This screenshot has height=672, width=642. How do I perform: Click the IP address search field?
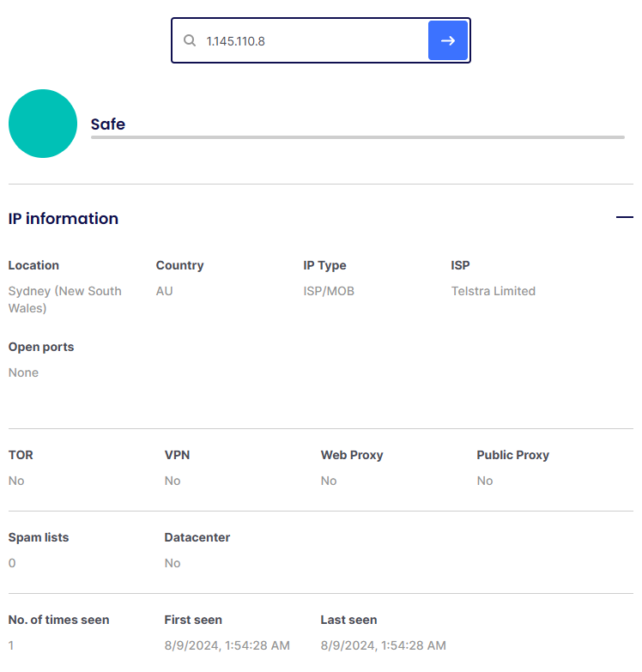pyautogui.click(x=309, y=40)
